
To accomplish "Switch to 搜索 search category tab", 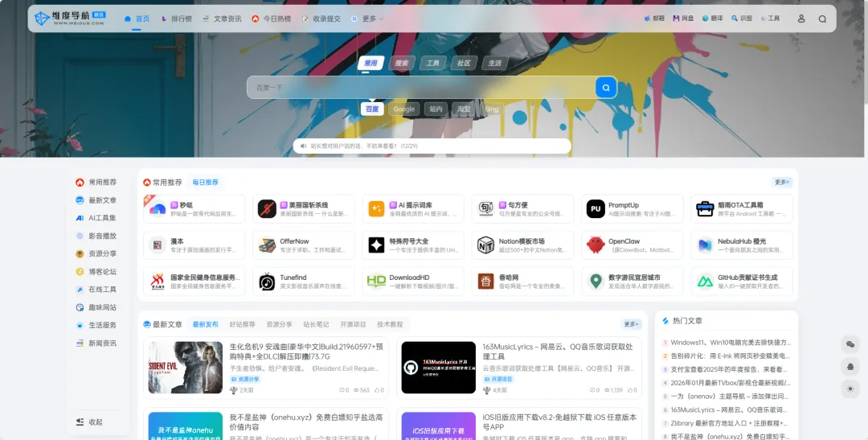I will 402,64.
